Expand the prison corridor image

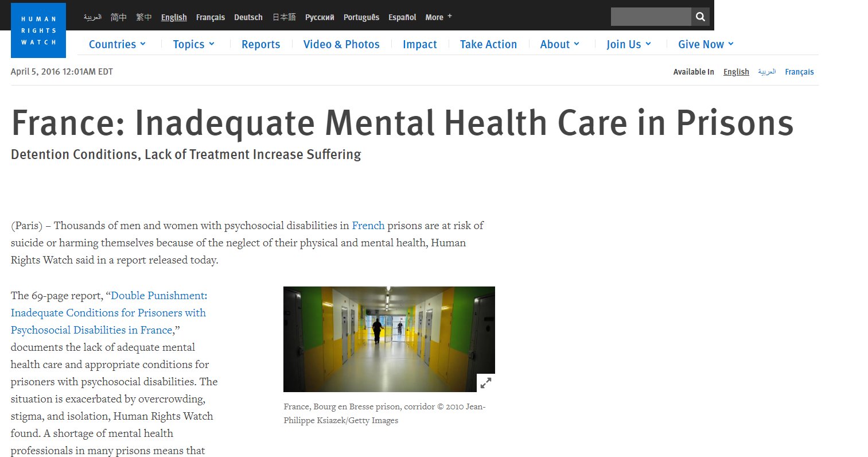[x=486, y=382]
